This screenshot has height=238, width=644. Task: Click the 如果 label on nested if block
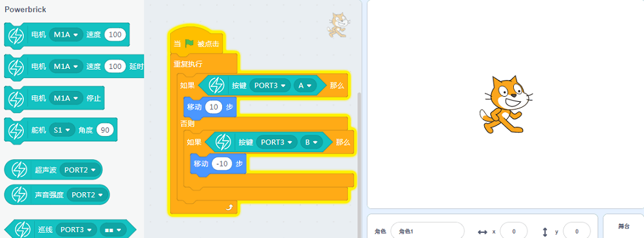(x=194, y=143)
